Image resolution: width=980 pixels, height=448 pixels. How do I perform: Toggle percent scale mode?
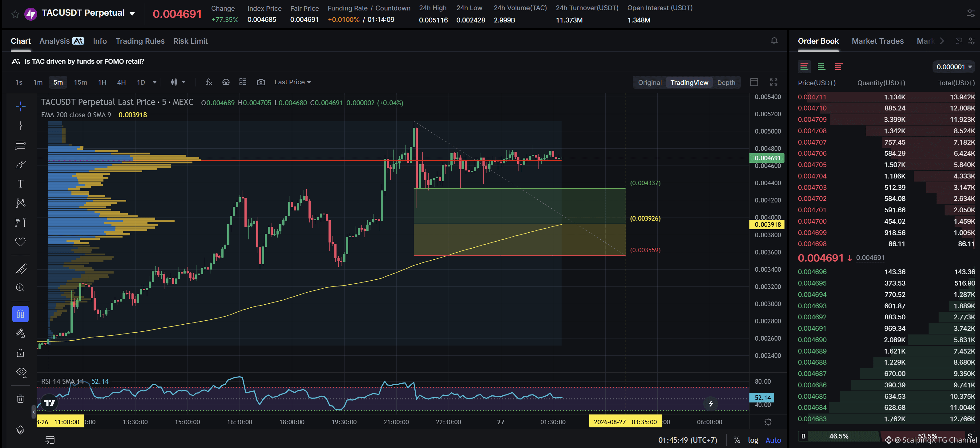[x=736, y=440]
